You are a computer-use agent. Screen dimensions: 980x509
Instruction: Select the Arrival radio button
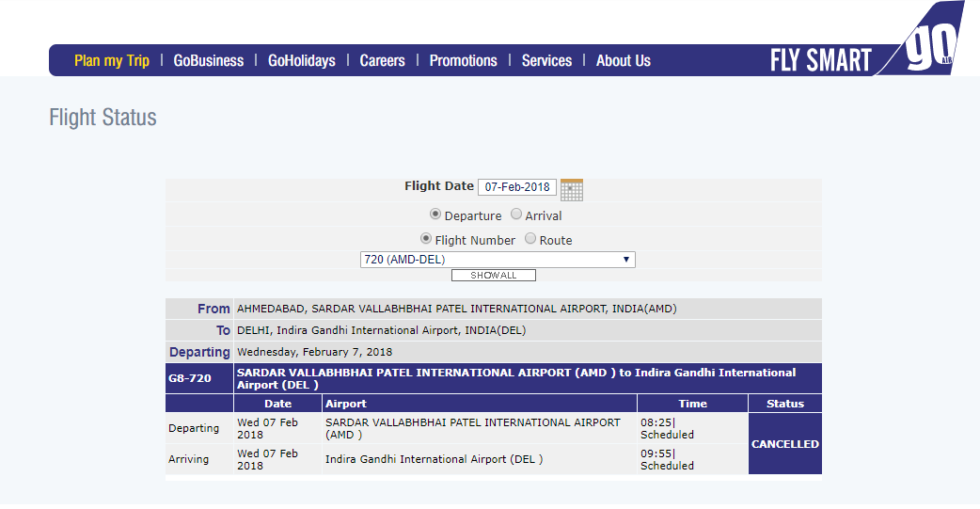point(515,214)
